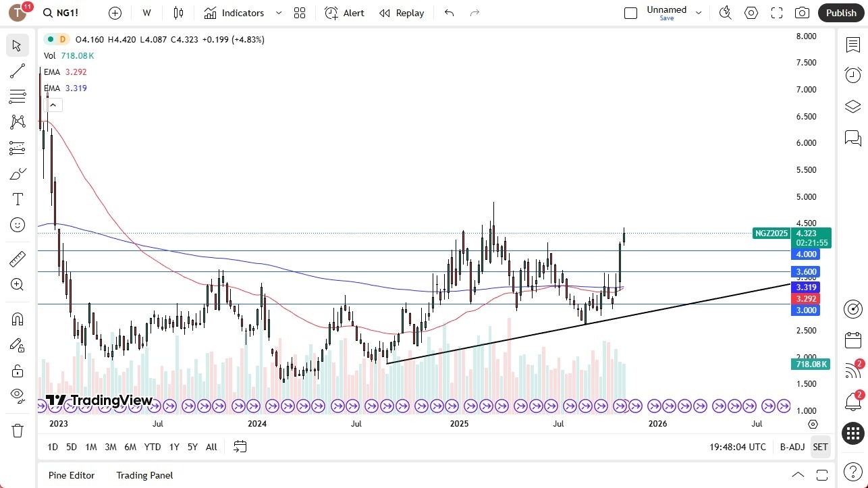Select the Measure ruler tool
Image resolution: width=868 pixels, height=488 pixels.
click(18, 259)
